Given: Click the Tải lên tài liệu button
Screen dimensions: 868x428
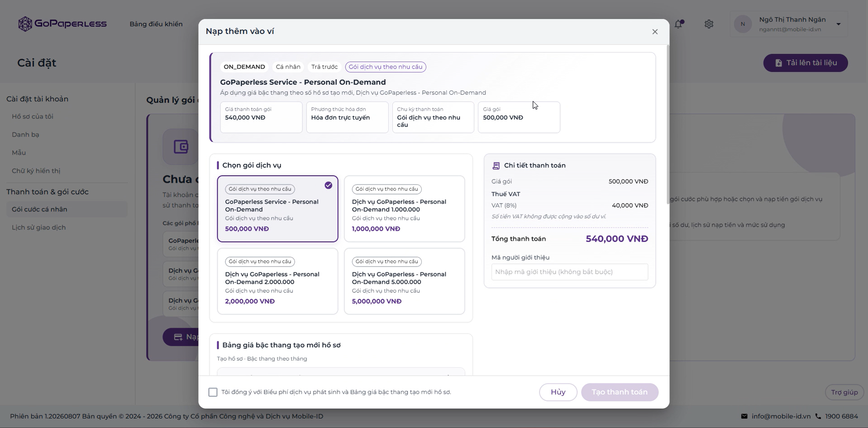Looking at the screenshot, I should pyautogui.click(x=806, y=63).
